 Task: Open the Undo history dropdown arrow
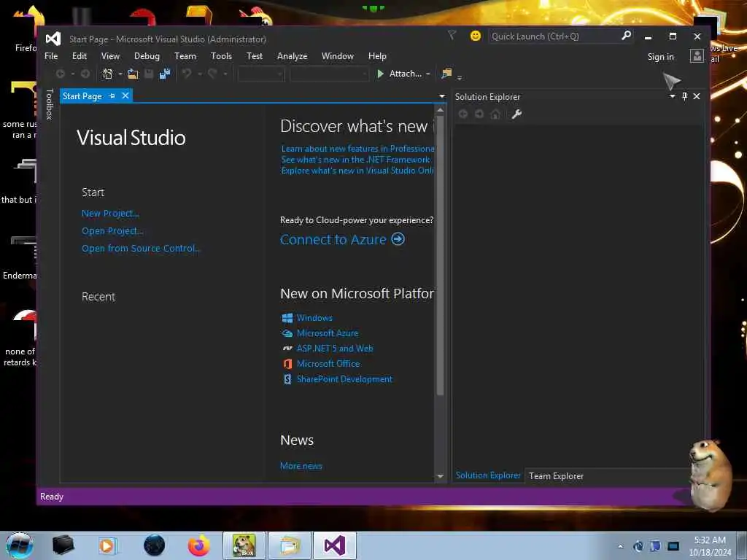(x=200, y=74)
